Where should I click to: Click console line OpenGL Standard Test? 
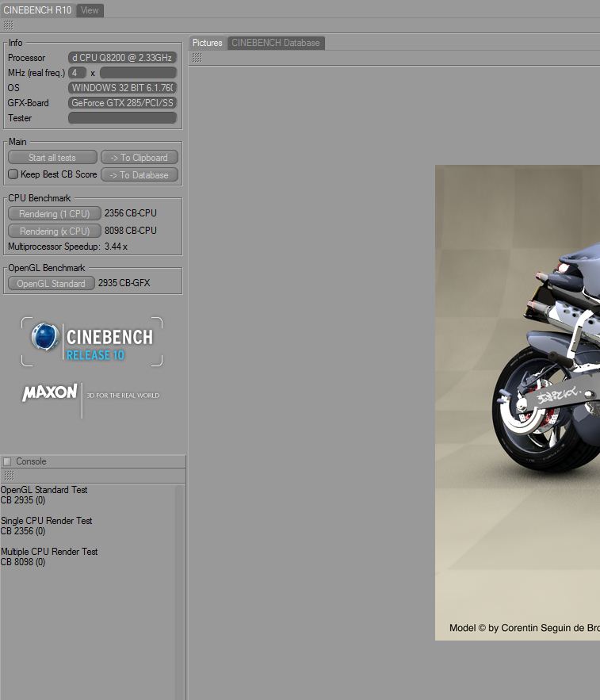[x=44, y=490]
